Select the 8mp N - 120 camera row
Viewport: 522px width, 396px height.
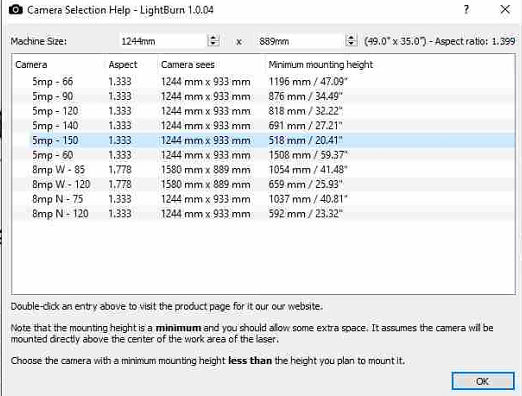point(263,214)
